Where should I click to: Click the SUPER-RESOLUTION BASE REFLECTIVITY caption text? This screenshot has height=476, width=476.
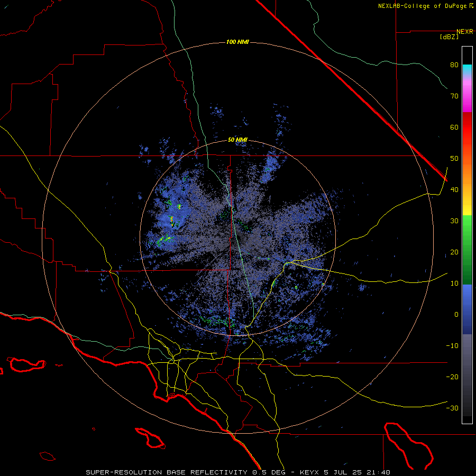coord(167,472)
